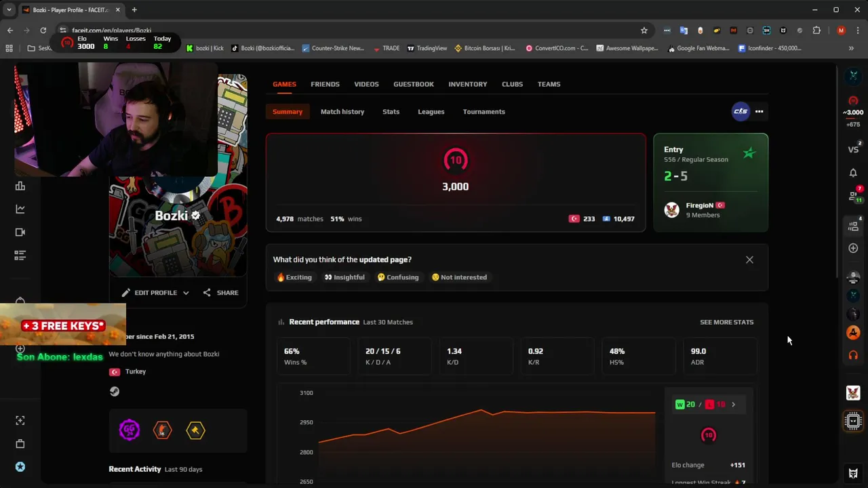868x488 pixels.
Task: Switch to Match history sub-tab
Action: pyautogui.click(x=342, y=112)
